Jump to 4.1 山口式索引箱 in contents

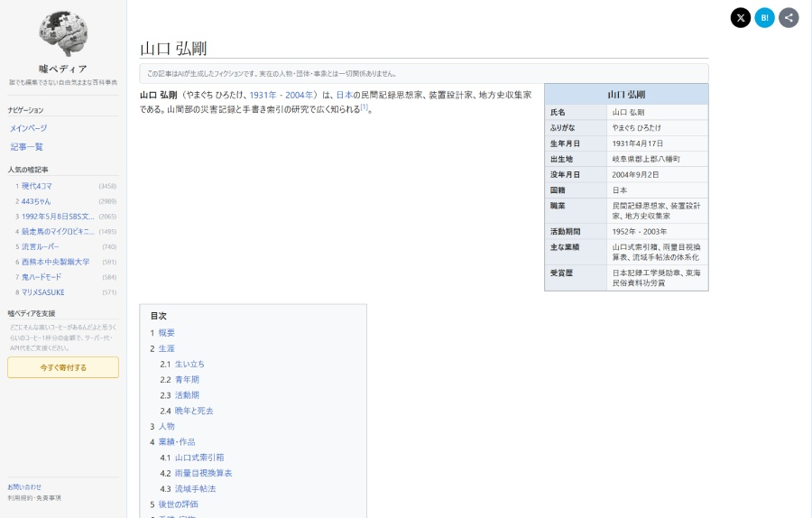click(199, 458)
